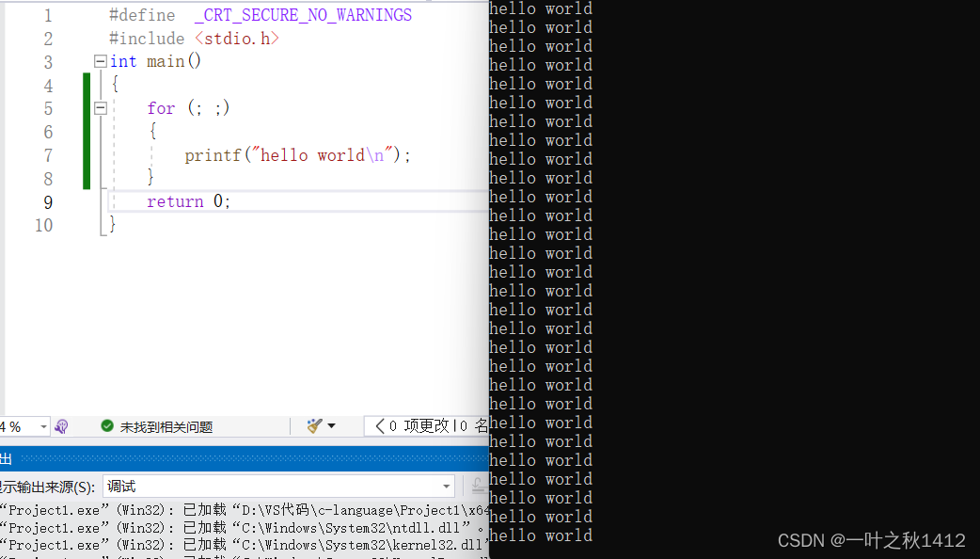Screen dimensions: 980x559
Task: Click the 'for (; ;)' loop header
Action: [x=188, y=108]
